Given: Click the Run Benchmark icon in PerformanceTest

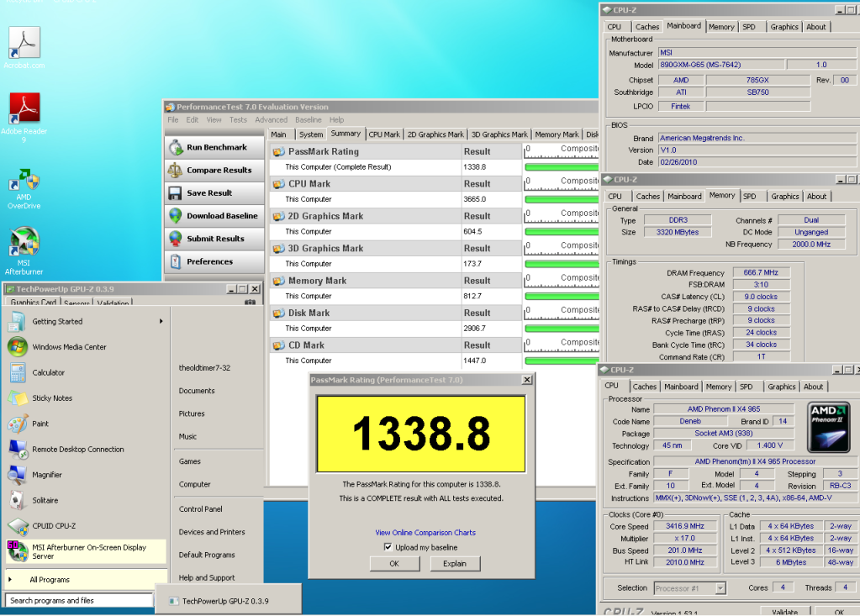Looking at the screenshot, I should pyautogui.click(x=176, y=147).
